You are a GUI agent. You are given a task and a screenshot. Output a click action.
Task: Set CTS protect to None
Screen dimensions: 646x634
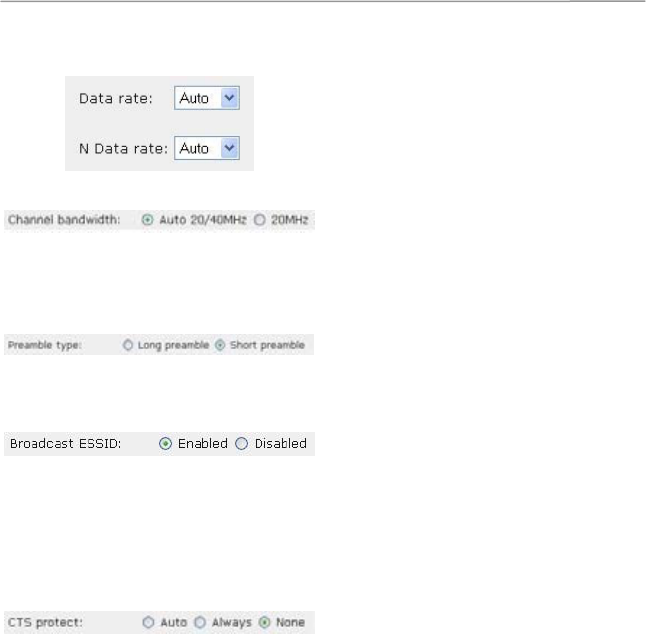pyautogui.click(x=264, y=622)
